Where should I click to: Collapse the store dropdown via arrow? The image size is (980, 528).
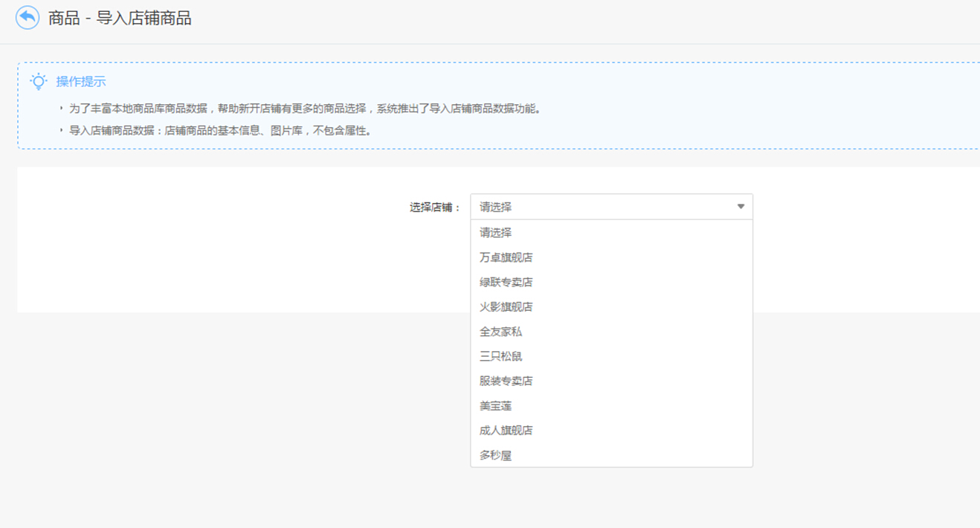(741, 207)
